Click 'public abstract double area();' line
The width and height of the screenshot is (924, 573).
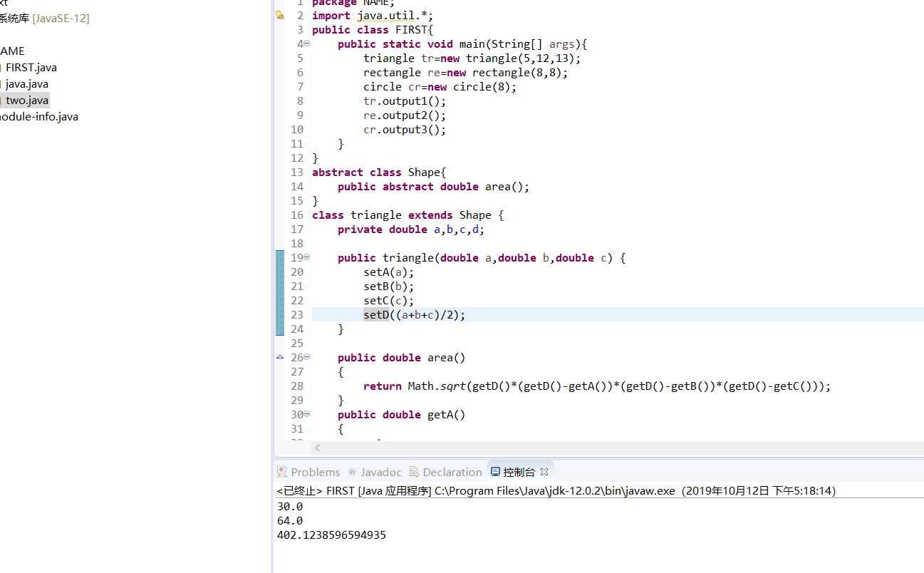pos(434,187)
